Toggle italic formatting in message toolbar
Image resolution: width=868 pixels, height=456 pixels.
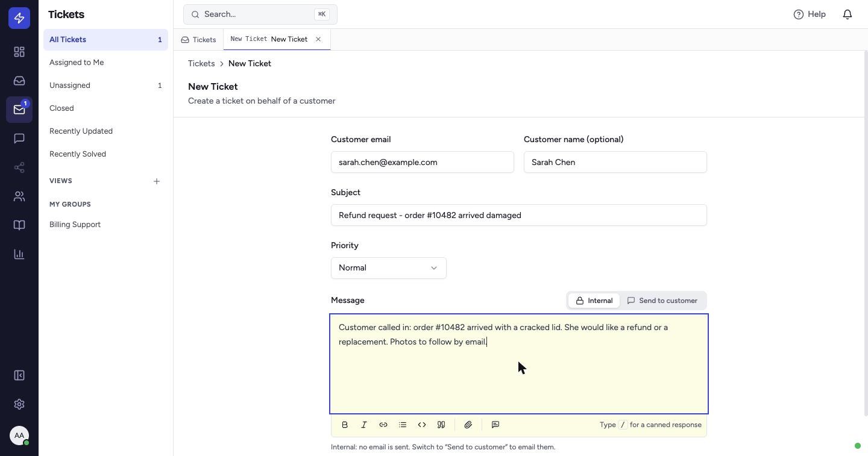364,425
